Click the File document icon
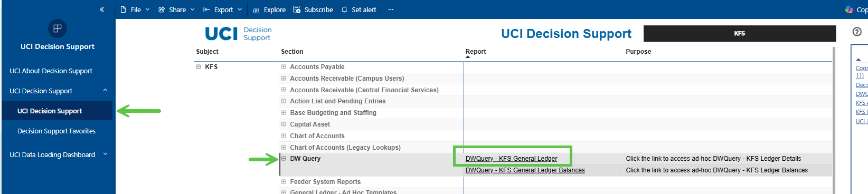 [124, 9]
